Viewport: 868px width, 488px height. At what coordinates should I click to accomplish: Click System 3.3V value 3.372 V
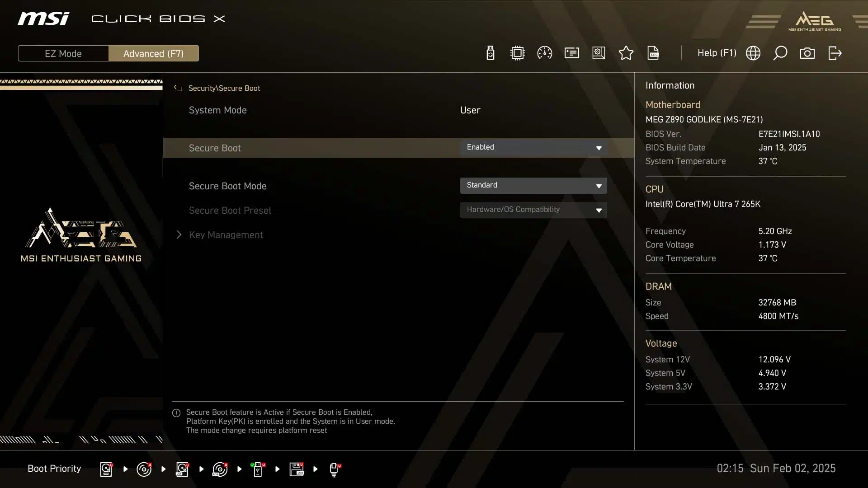[x=772, y=387]
